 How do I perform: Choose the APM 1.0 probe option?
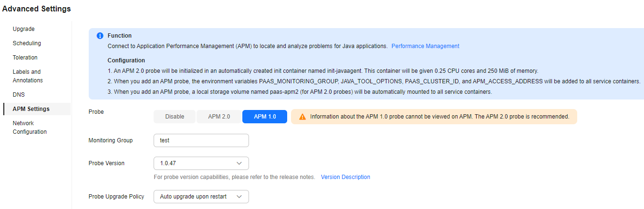pyautogui.click(x=265, y=117)
